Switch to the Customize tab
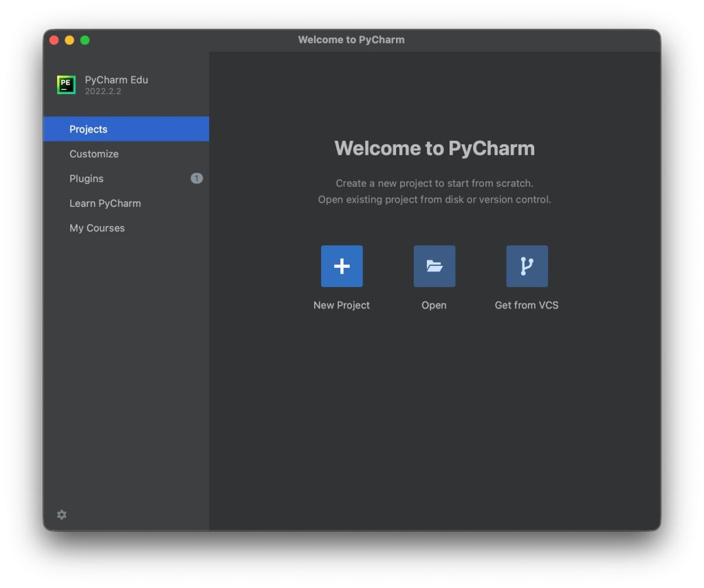This screenshot has height=588, width=704. click(x=94, y=154)
